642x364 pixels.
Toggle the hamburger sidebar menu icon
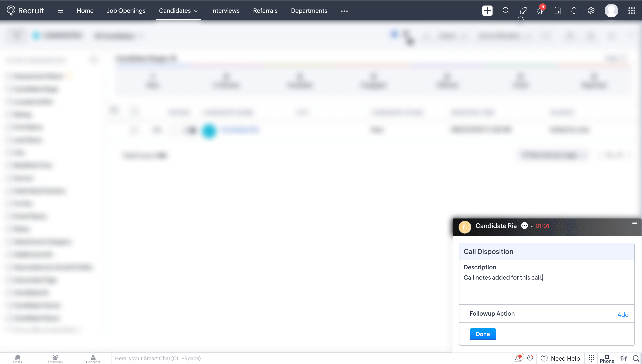pyautogui.click(x=60, y=11)
